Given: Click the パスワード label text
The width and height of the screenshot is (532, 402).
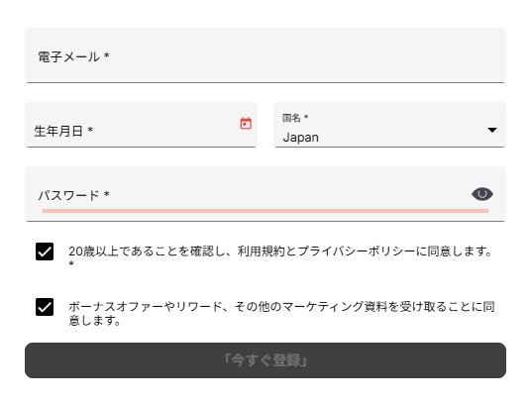Looking at the screenshot, I should [x=68, y=195].
